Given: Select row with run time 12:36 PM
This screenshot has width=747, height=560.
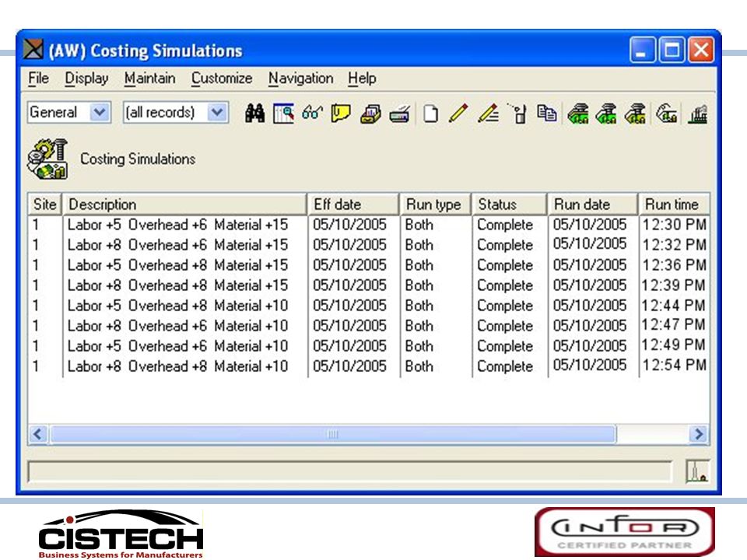Looking at the screenshot, I should [x=369, y=265].
